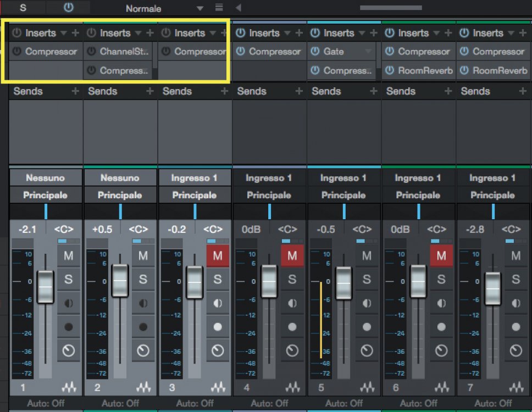
Task: Solo channel 7
Action: click(516, 279)
